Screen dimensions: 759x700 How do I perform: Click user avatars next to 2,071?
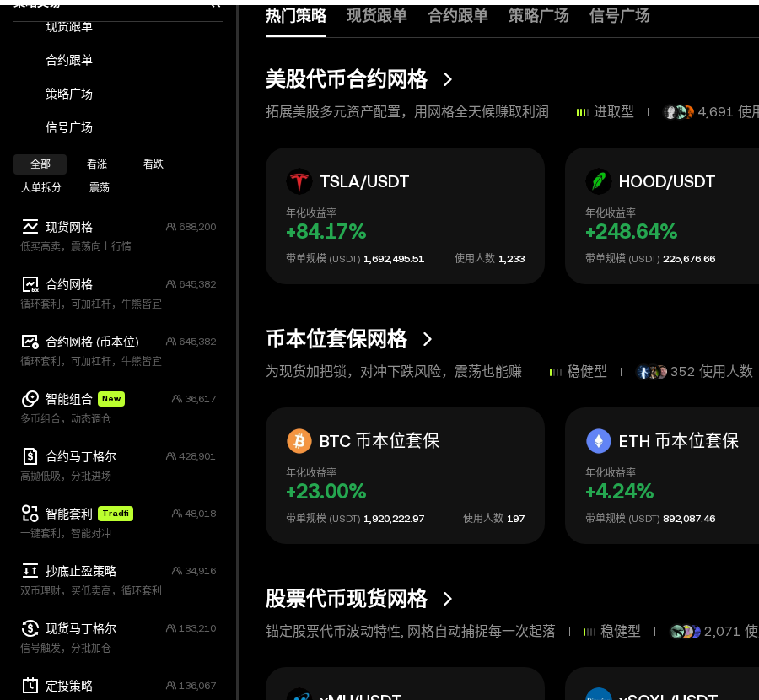(685, 631)
